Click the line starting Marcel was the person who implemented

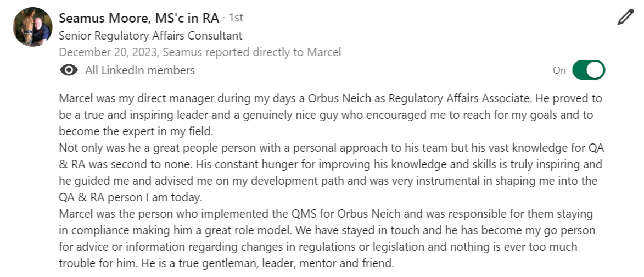[326, 214]
